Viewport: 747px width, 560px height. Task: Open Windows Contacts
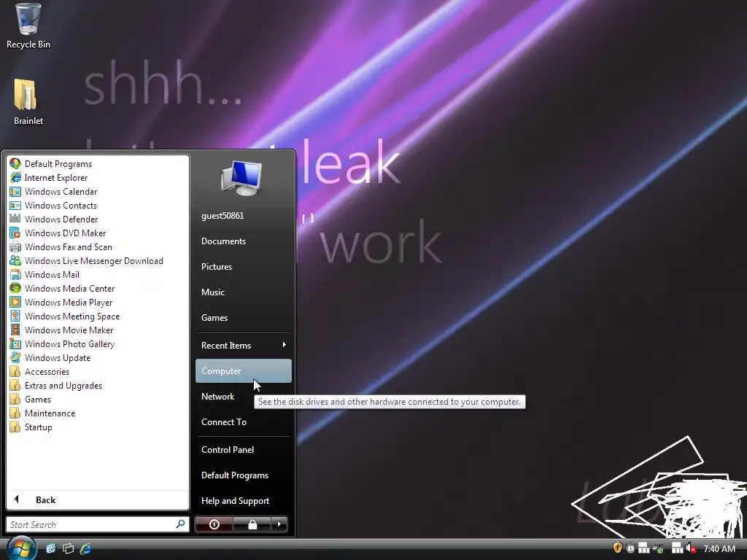tap(98, 205)
